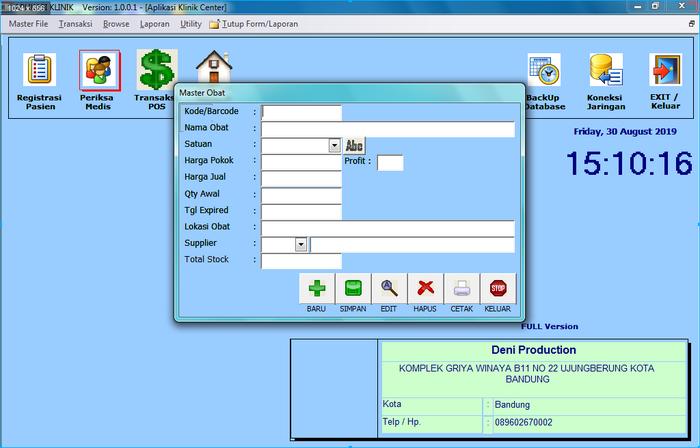700x448 pixels.
Task: Click the green plus BARU button
Action: pos(317,288)
